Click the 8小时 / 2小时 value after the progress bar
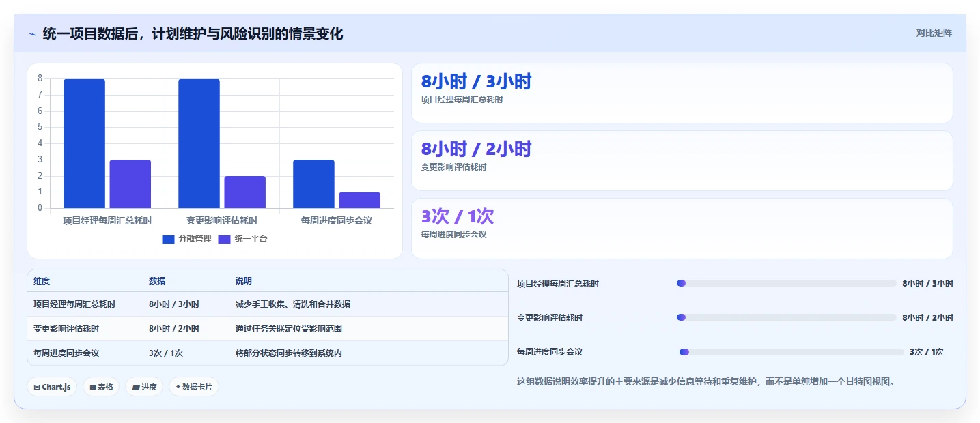This screenshot has width=980, height=423. click(927, 318)
